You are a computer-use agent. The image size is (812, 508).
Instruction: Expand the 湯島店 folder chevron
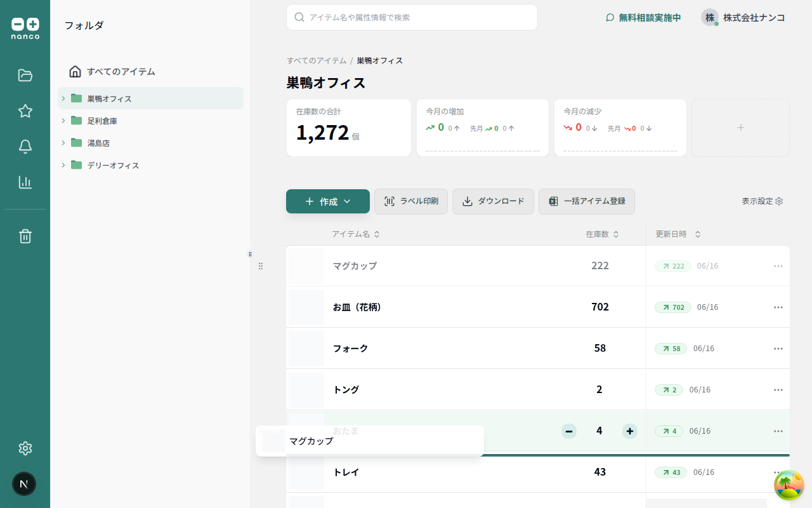[x=63, y=143]
